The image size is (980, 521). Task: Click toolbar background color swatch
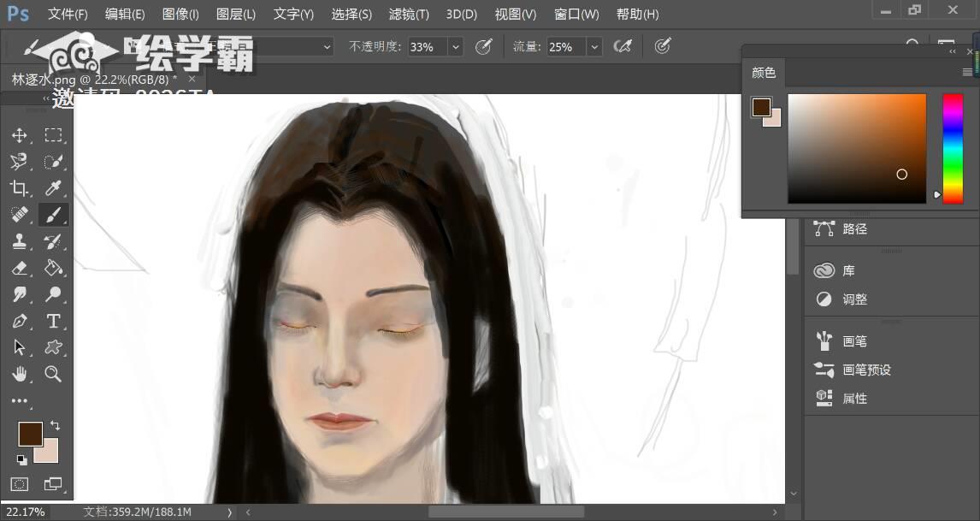50,455
